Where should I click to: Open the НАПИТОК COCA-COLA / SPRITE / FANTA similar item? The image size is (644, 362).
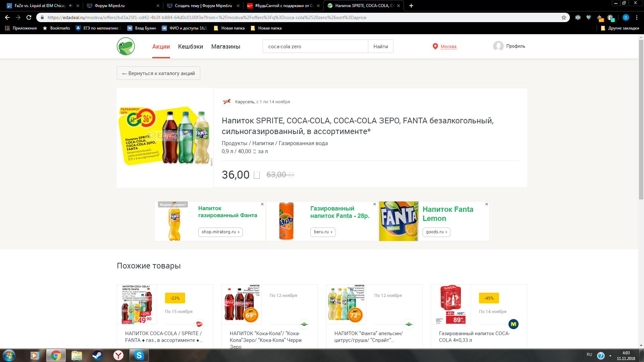[x=164, y=337]
